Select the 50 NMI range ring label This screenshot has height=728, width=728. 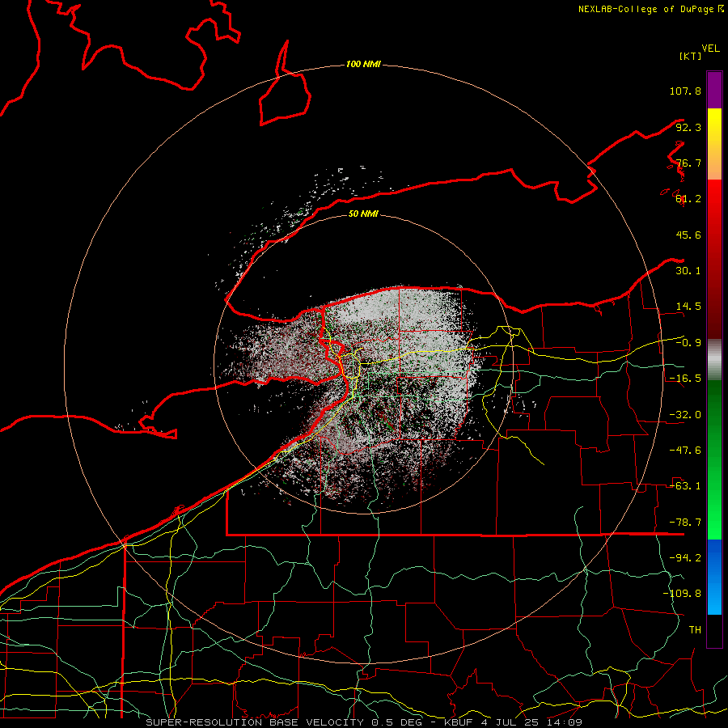(363, 214)
